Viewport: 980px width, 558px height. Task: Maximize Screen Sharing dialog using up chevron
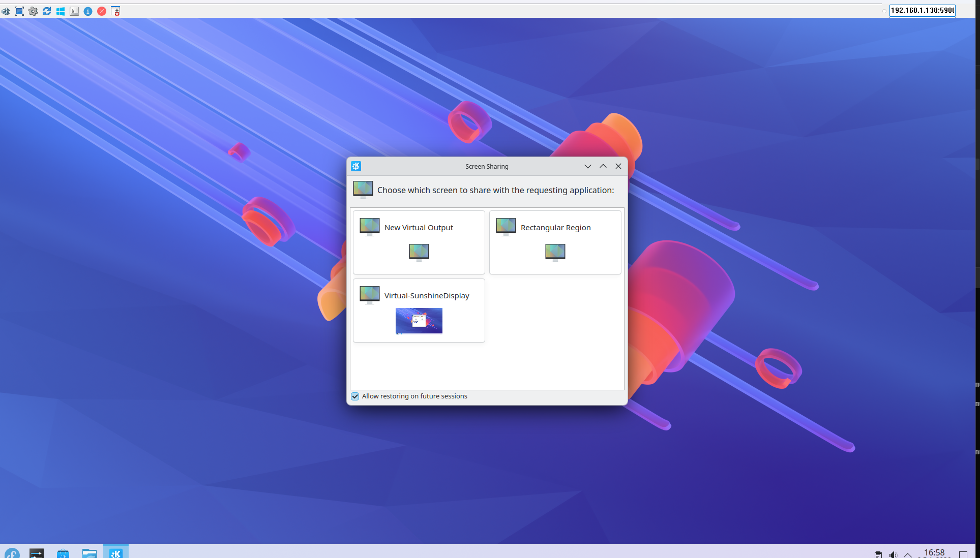603,166
